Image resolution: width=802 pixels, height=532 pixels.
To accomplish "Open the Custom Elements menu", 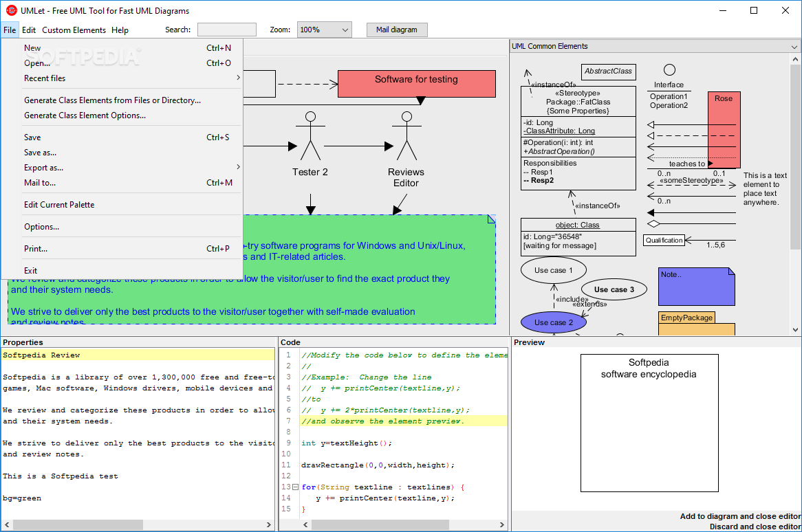I will pyautogui.click(x=74, y=30).
